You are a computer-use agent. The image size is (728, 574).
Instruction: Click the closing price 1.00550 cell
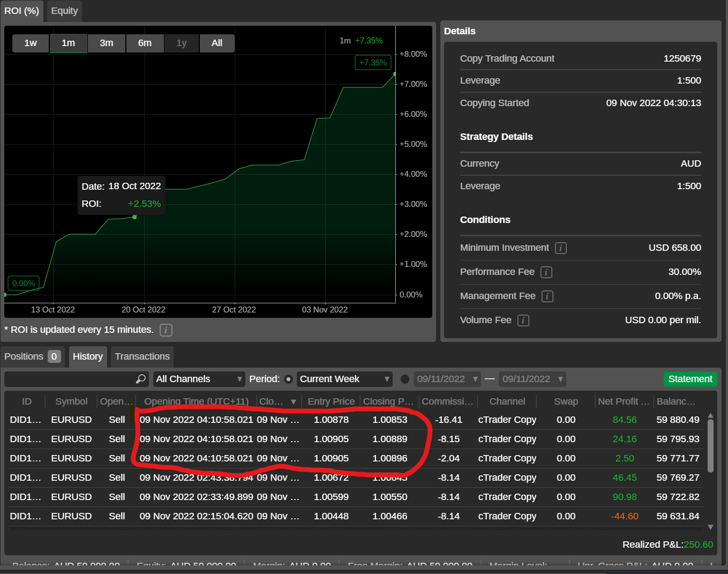(x=390, y=497)
